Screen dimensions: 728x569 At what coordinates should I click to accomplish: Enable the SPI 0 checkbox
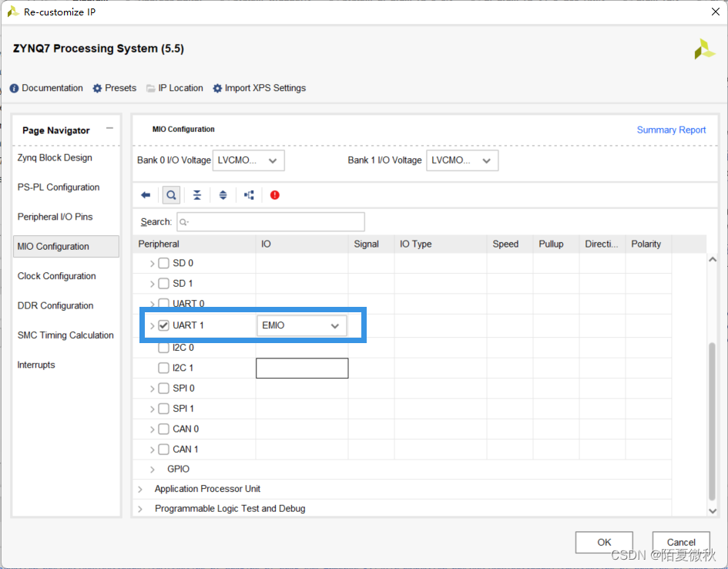(163, 389)
